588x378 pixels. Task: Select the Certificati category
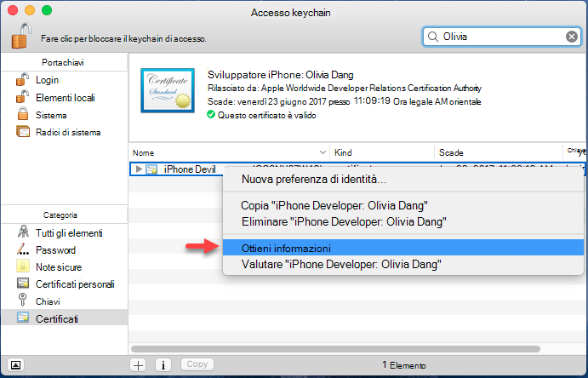[64, 318]
